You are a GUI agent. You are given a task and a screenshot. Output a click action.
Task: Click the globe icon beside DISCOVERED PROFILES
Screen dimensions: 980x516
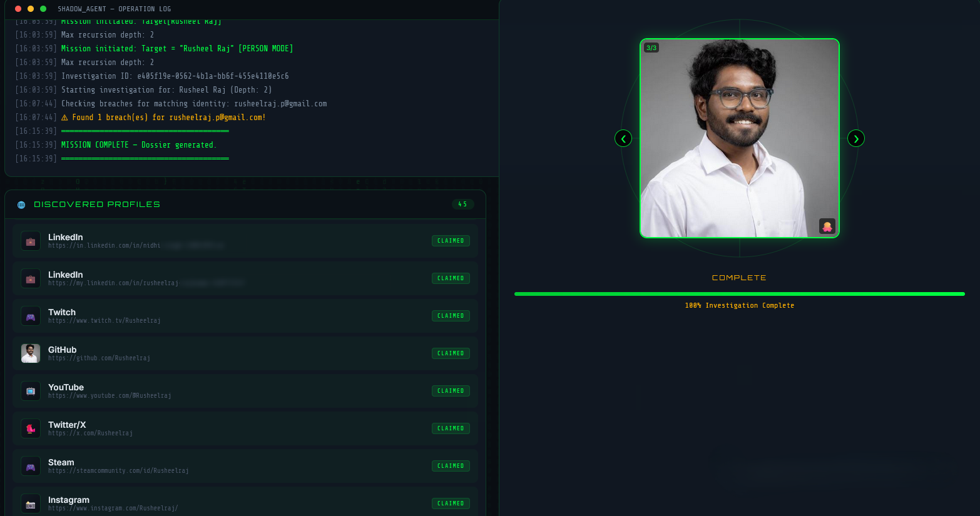tap(21, 204)
